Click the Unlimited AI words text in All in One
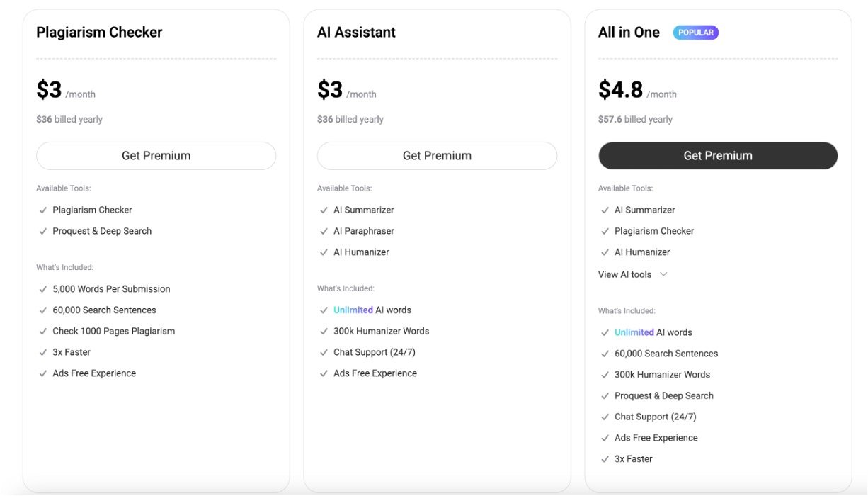 tap(653, 332)
